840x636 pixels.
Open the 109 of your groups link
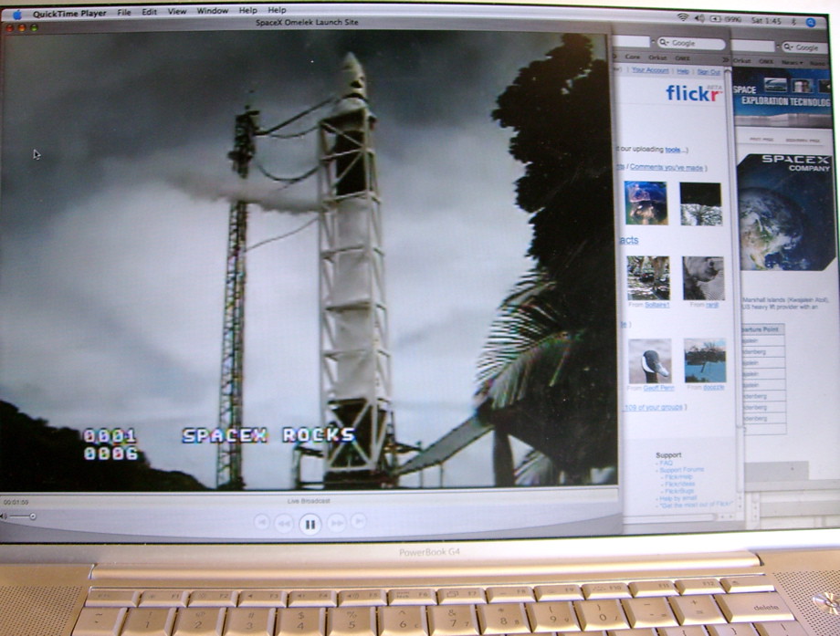653,407
